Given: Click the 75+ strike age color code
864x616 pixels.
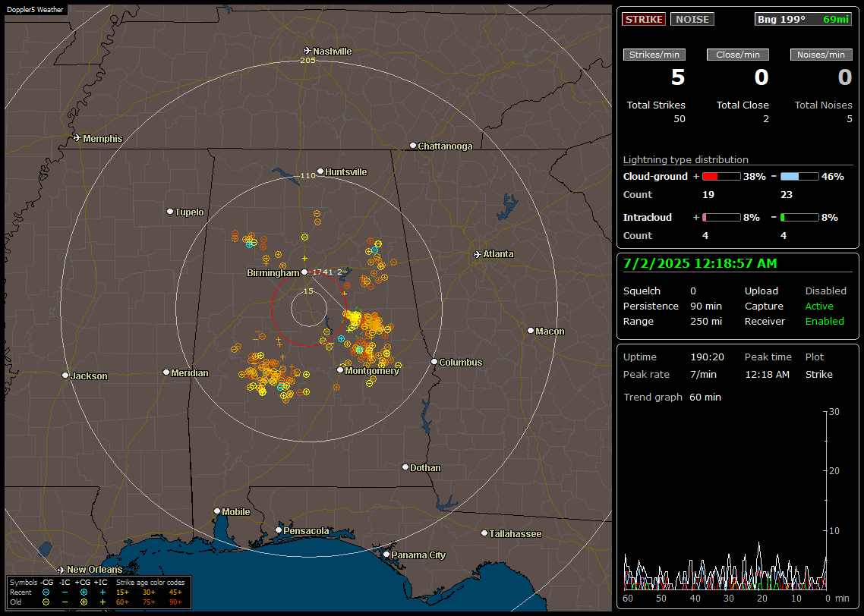Looking at the screenshot, I should click(x=149, y=602).
